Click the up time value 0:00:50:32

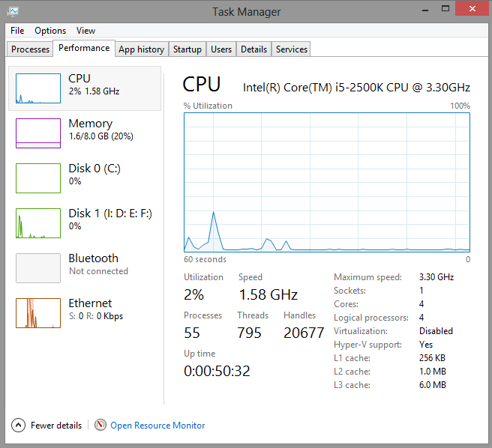coord(217,371)
